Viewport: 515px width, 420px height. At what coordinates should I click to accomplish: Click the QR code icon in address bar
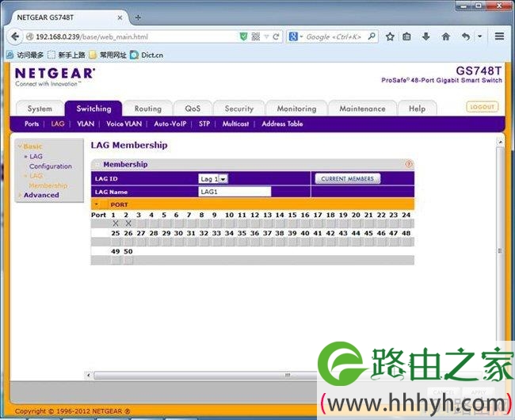click(x=256, y=36)
